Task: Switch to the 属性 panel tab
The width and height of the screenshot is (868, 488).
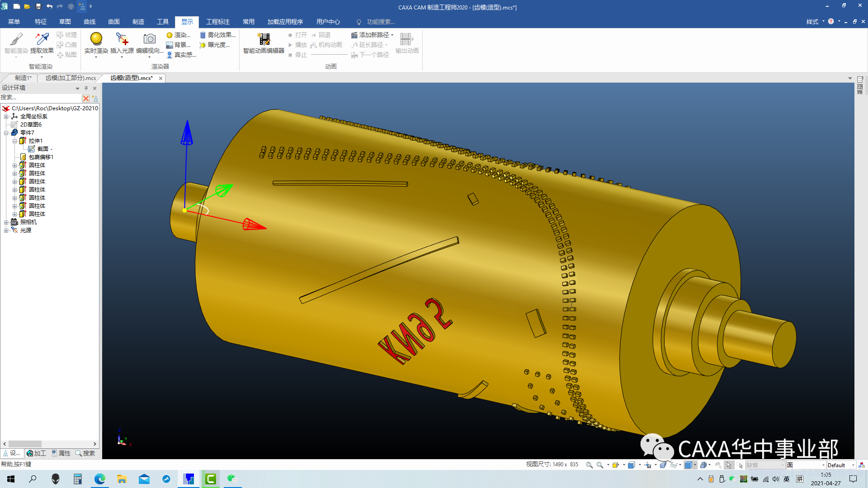Action: 61,453
